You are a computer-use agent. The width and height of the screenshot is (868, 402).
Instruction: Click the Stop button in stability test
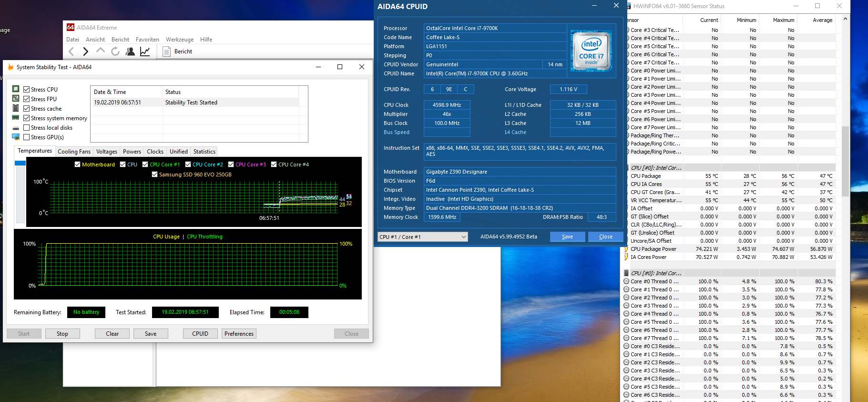click(62, 334)
